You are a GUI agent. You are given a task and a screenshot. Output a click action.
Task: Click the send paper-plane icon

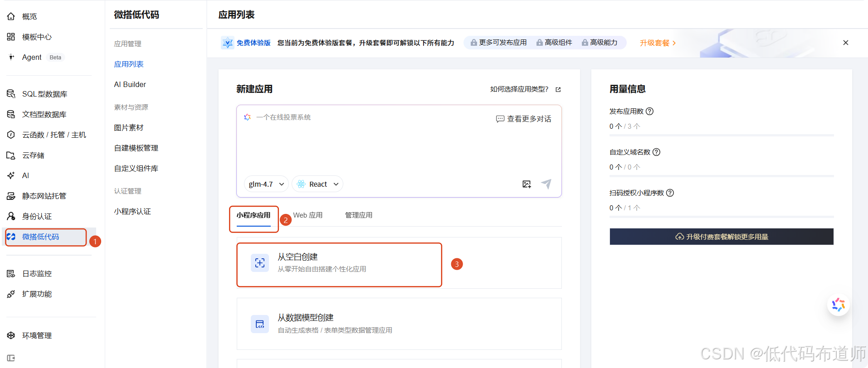[546, 184]
